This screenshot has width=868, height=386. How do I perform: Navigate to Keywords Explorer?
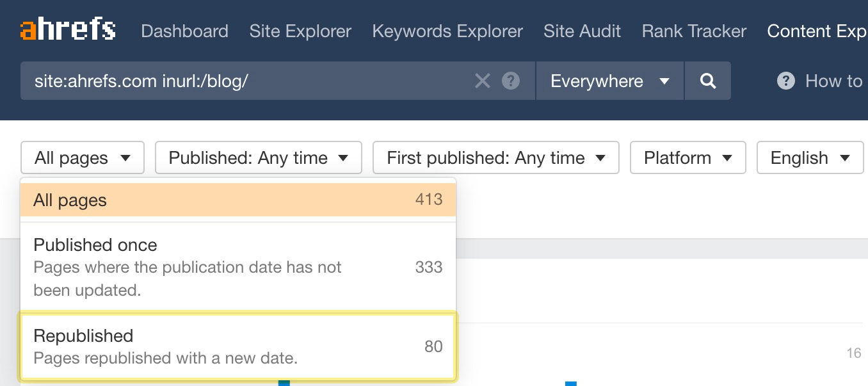[x=447, y=31]
